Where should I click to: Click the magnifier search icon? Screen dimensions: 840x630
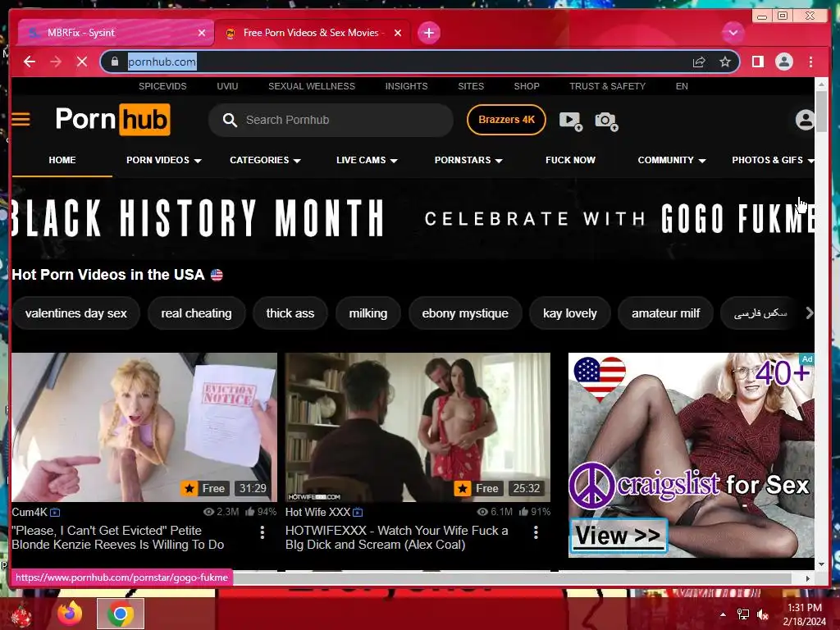pos(230,120)
